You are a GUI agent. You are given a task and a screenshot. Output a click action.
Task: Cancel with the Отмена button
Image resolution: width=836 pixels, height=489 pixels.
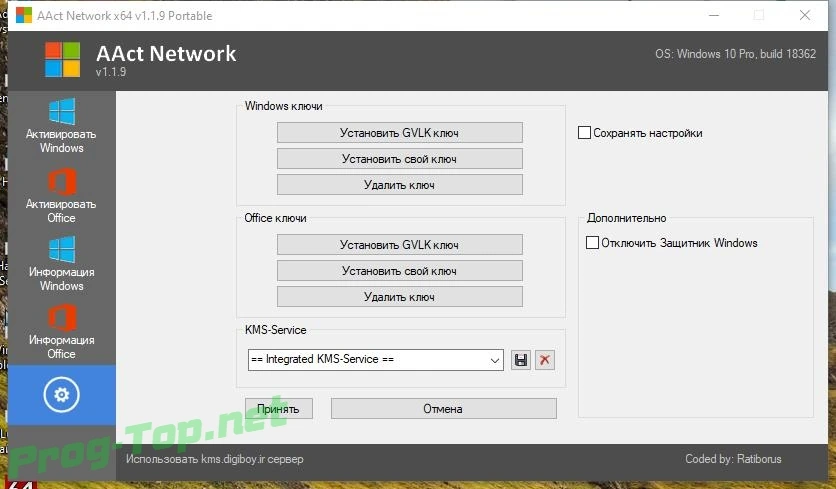444,409
